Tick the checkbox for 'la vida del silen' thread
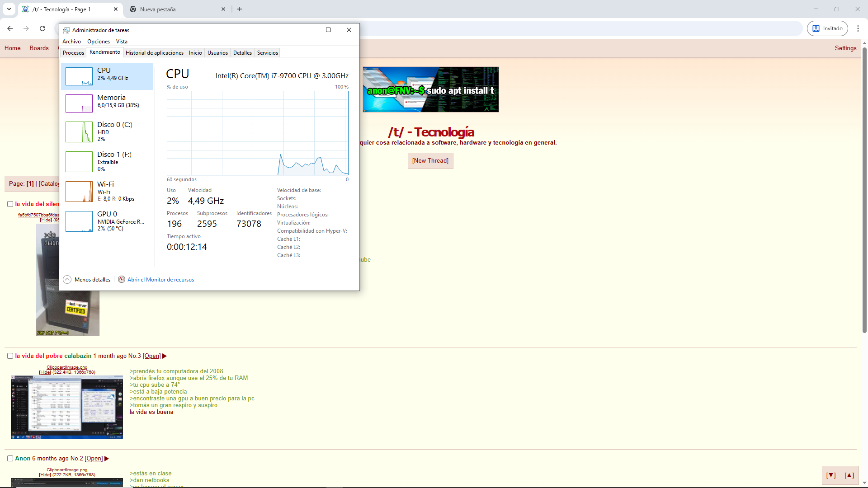 [10, 204]
